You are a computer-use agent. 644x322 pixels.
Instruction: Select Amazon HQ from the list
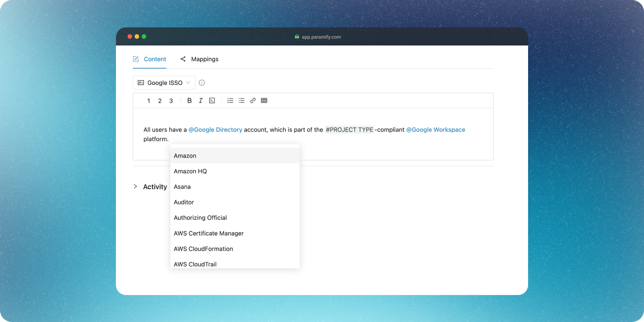click(x=235, y=171)
